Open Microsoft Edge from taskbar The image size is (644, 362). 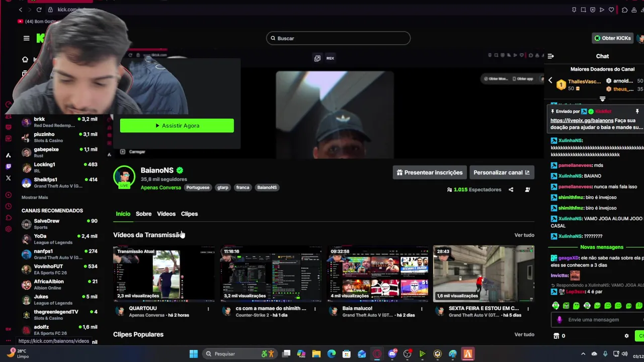pos(332,354)
